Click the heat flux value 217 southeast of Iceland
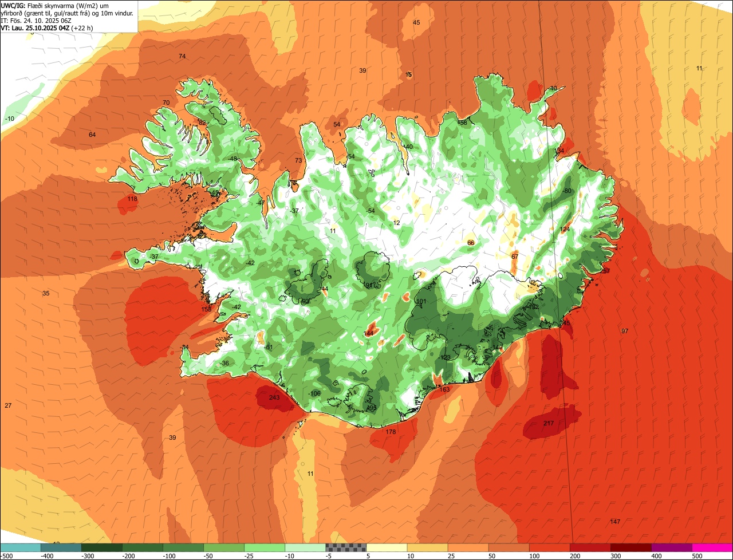The image size is (733, 560). [549, 423]
